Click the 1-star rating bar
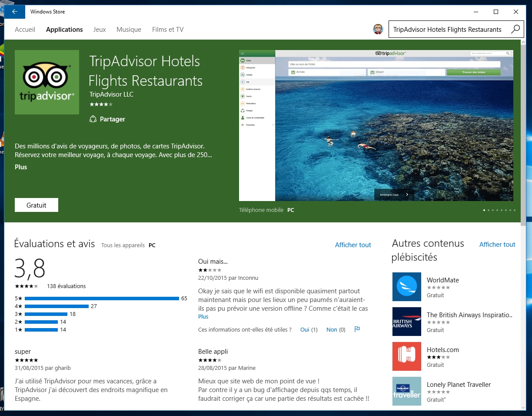Image resolution: width=532 pixels, height=416 pixels. (x=41, y=330)
